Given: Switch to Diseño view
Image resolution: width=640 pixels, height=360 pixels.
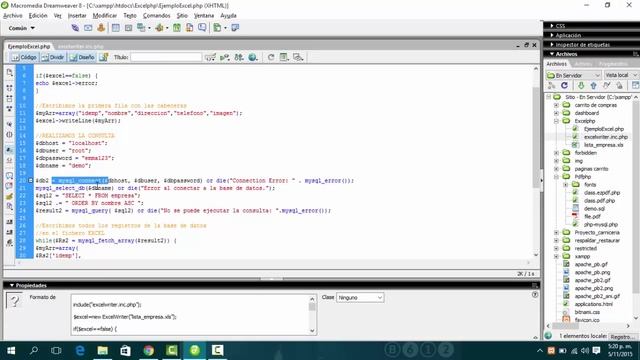Looking at the screenshot, I should pos(82,58).
